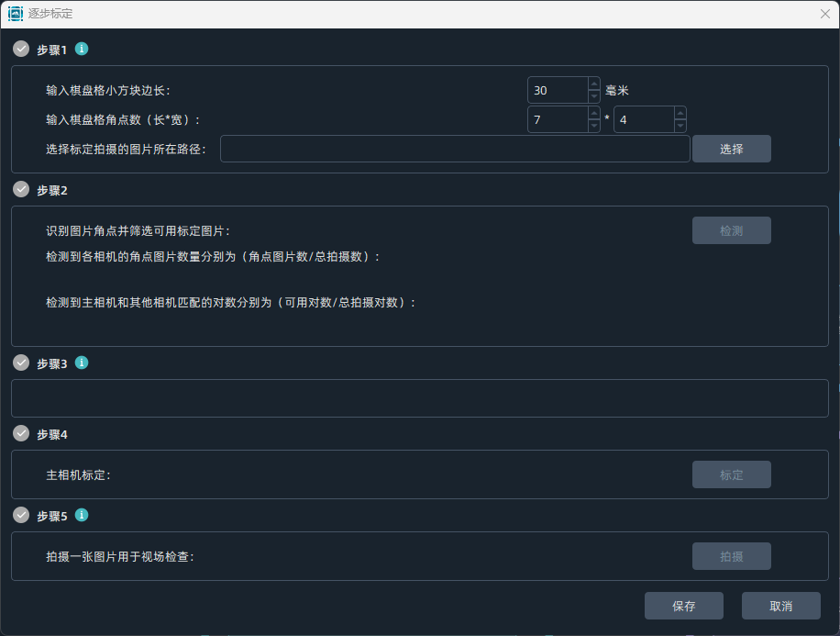Save calibration with the 保存 button

683,606
